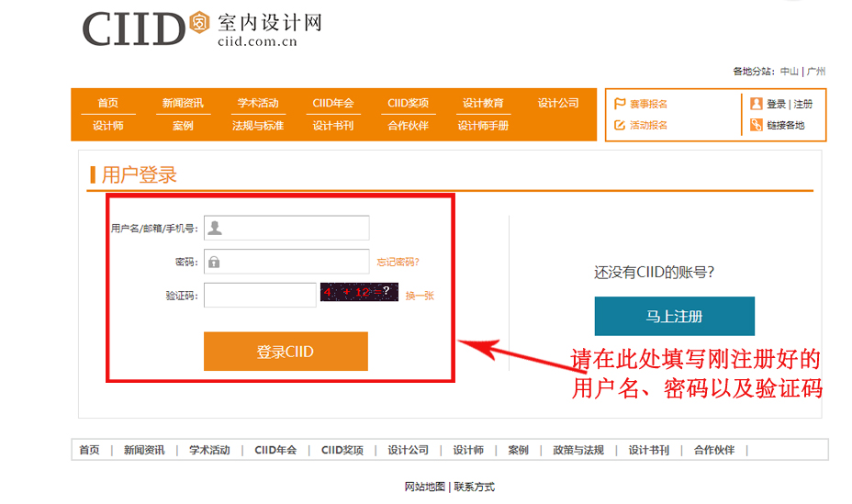Open 设计书刊 in the orange navigation bar
Image resolution: width=852 pixels, height=504 pixels.
pos(332,126)
